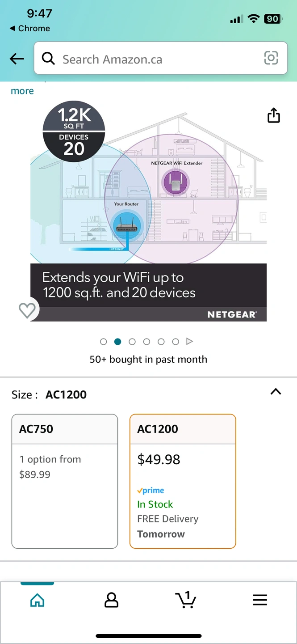Open the account profile icon
The width and height of the screenshot is (297, 644).
pyautogui.click(x=111, y=600)
